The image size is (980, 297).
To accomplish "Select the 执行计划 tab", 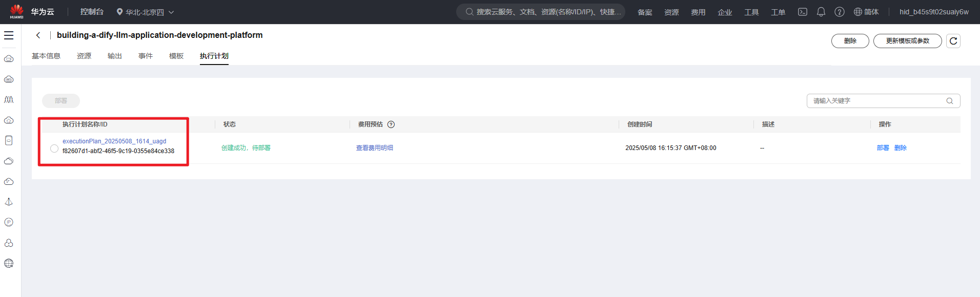I will coord(214,56).
